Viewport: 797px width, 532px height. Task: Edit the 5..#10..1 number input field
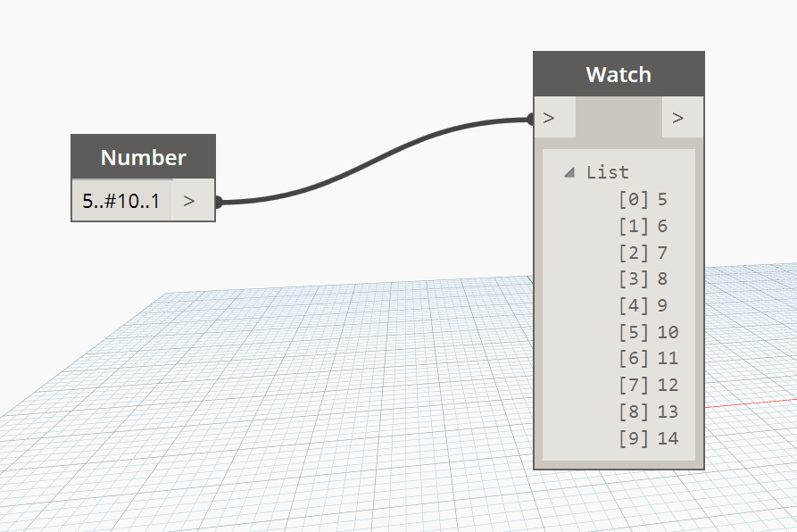click(x=122, y=201)
